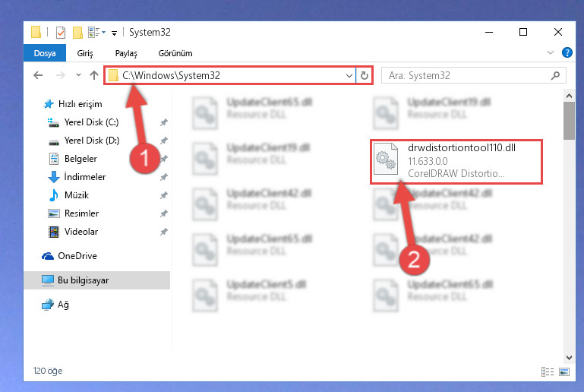Viewport: 584px width, 392px height.
Task: Refresh the System32 folder view
Action: click(365, 76)
